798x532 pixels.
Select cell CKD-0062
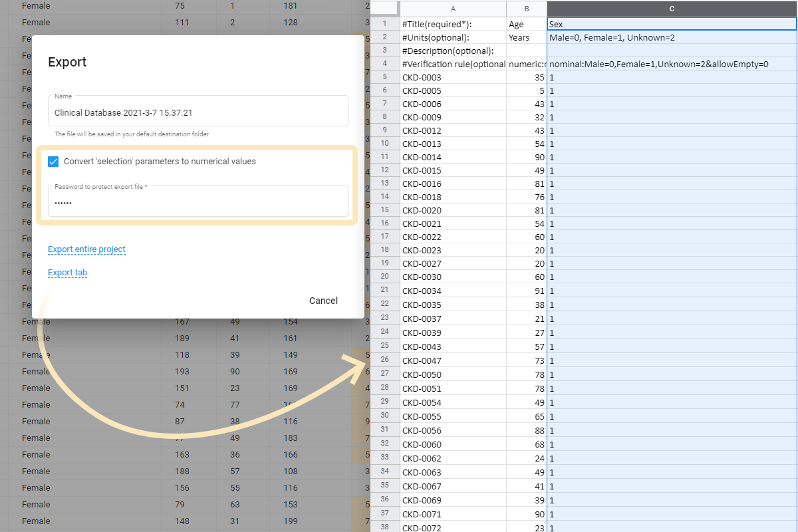tap(453, 458)
